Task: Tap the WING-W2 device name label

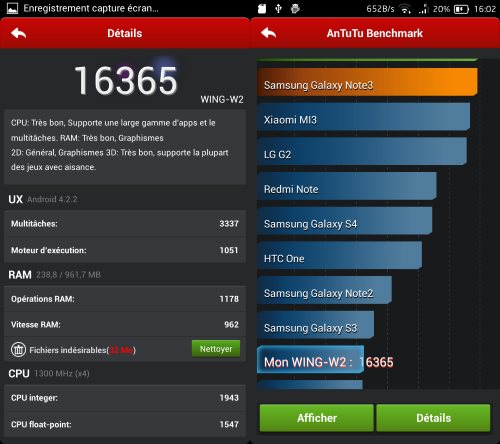Action: click(222, 99)
